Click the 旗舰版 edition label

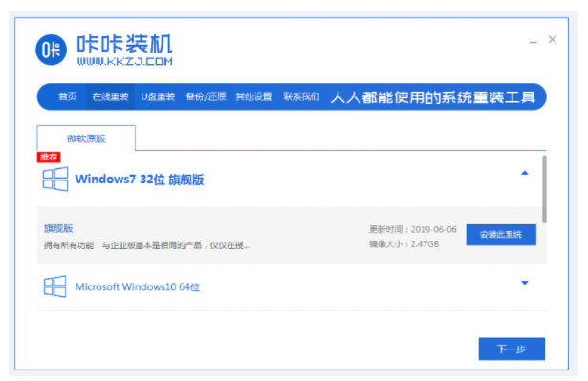tap(58, 228)
